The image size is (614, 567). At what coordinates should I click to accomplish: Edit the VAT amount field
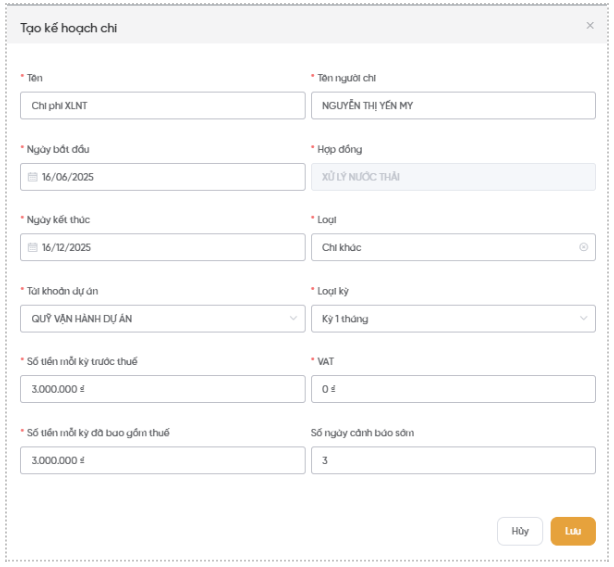(453, 389)
